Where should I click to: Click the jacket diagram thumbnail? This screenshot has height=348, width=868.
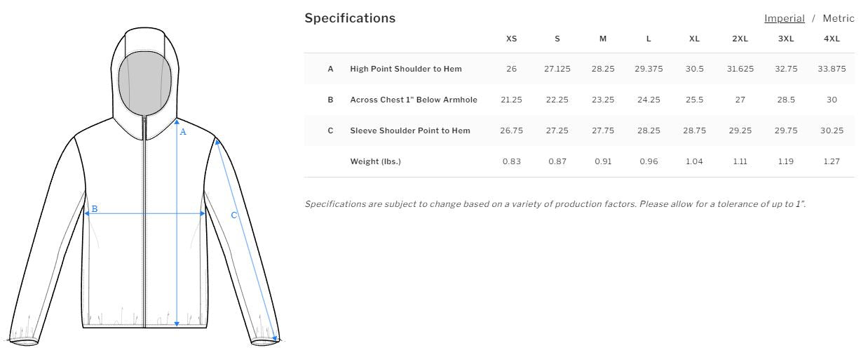tap(144, 186)
